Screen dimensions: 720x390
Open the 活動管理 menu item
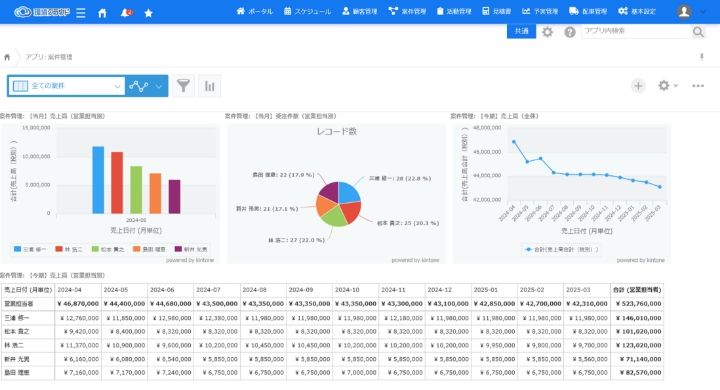[454, 11]
